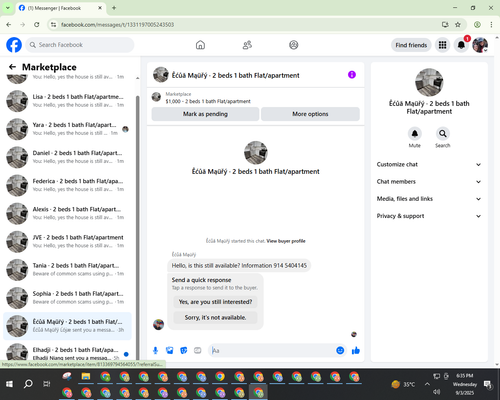This screenshot has height=400, width=500.
Task: Select the Messenger | Facebook browser tab
Action: tap(61, 8)
